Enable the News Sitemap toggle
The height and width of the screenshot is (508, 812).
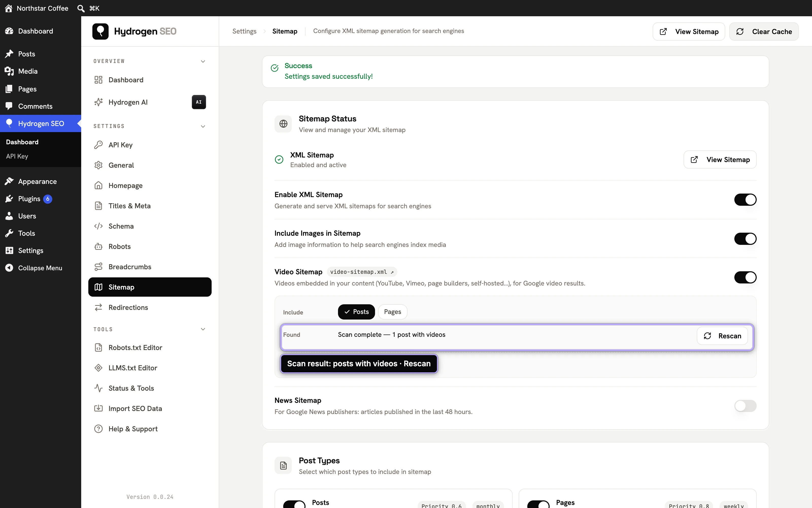pos(745,406)
